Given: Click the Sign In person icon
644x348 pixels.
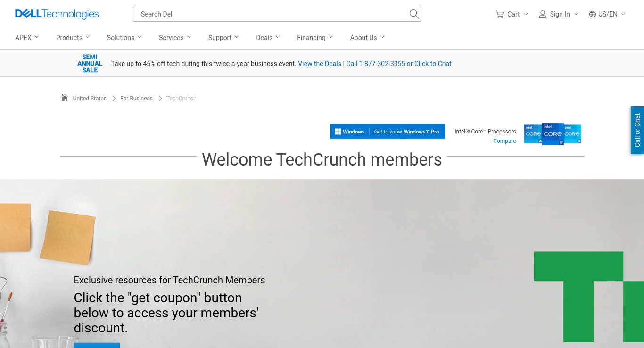Looking at the screenshot, I should [x=543, y=14].
